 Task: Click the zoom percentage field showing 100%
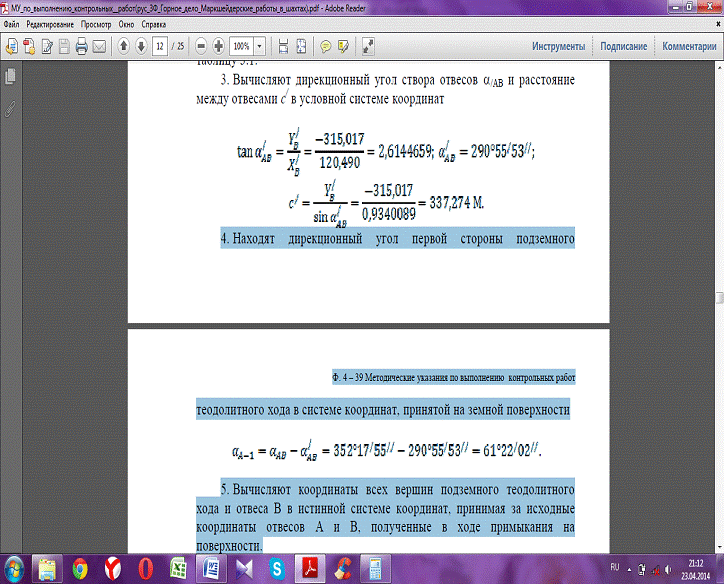coord(241,46)
